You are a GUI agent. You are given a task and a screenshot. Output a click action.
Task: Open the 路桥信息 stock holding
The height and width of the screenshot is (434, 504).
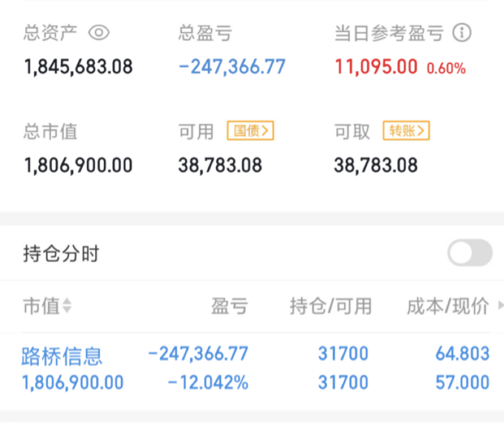click(62, 356)
